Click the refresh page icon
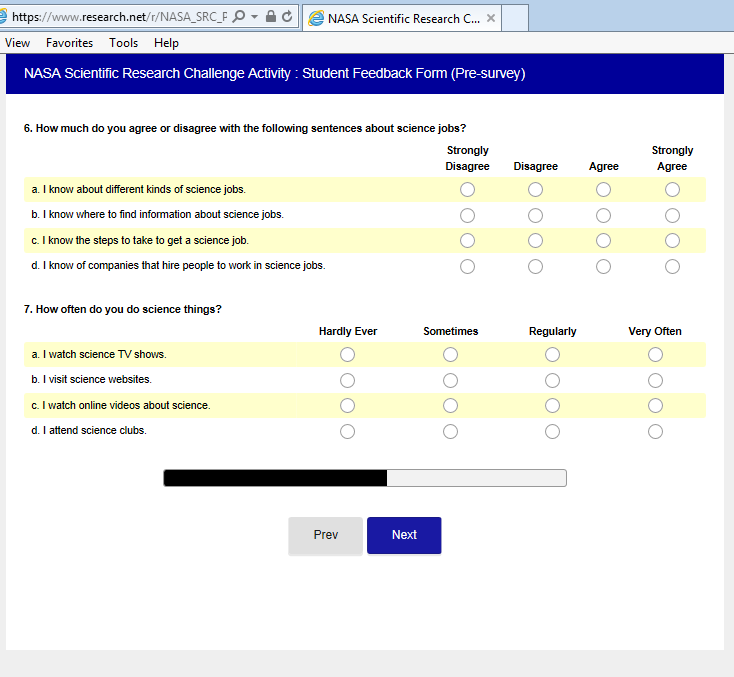734x677 pixels. 288,17
